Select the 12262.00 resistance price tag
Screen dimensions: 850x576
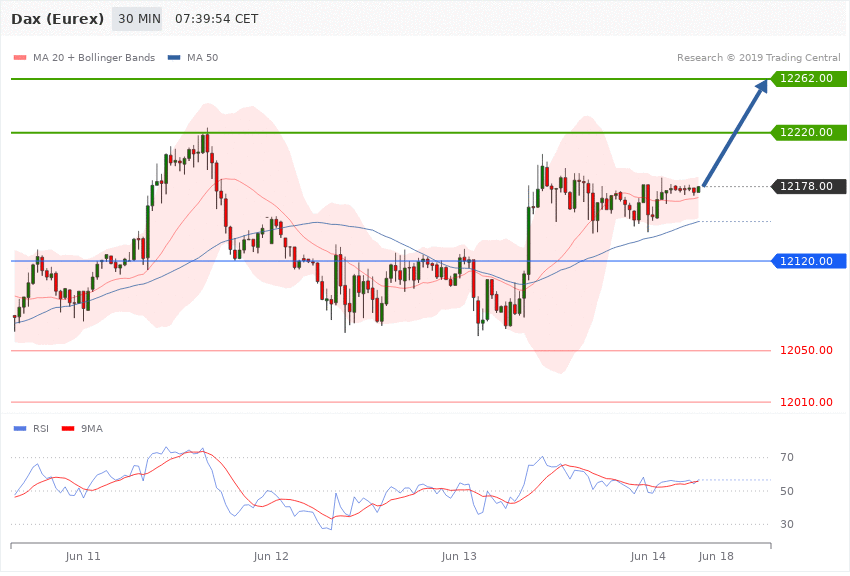pos(808,79)
